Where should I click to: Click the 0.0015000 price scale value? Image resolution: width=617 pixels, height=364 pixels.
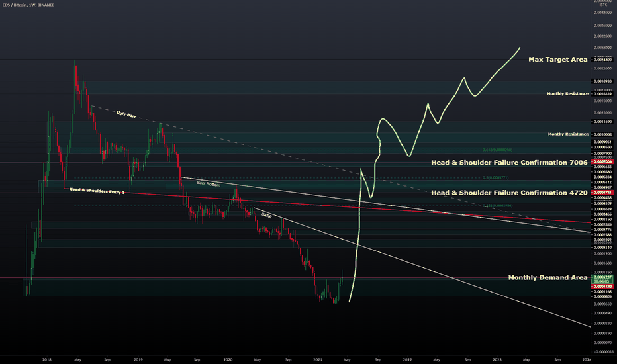click(602, 101)
